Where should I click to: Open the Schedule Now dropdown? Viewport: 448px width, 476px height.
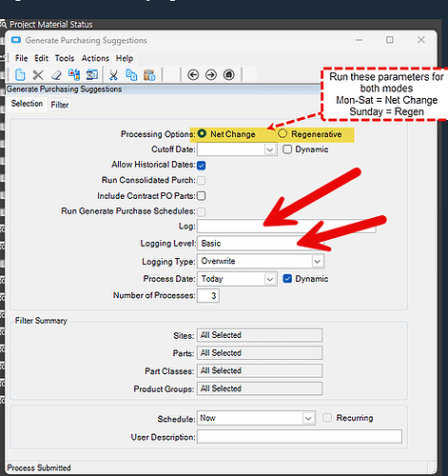coord(308,418)
